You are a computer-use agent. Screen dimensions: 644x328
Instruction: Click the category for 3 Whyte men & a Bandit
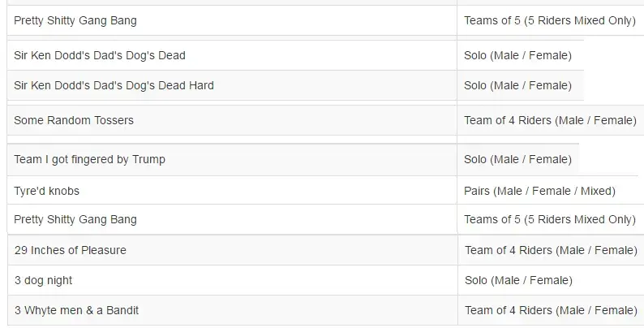click(x=552, y=310)
